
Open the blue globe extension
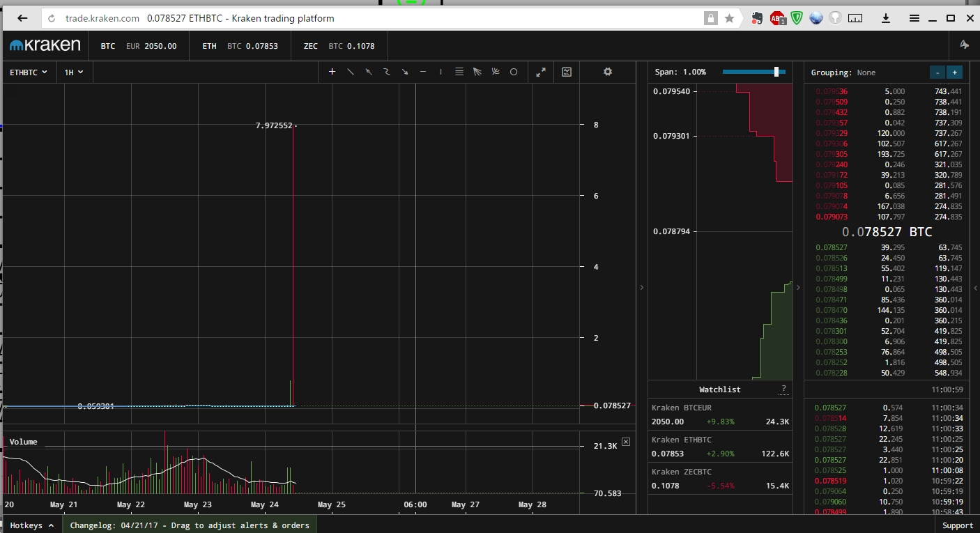816,18
